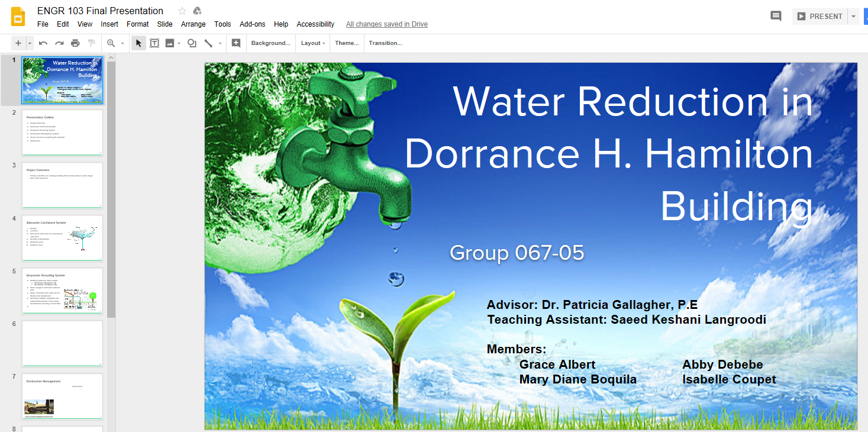Click the Transition... button
This screenshot has width=868, height=432.
(x=385, y=43)
